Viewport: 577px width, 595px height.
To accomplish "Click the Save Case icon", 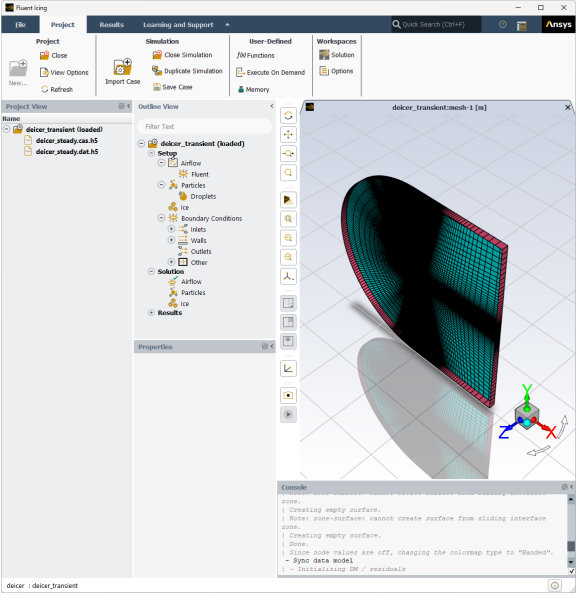I will [157, 87].
